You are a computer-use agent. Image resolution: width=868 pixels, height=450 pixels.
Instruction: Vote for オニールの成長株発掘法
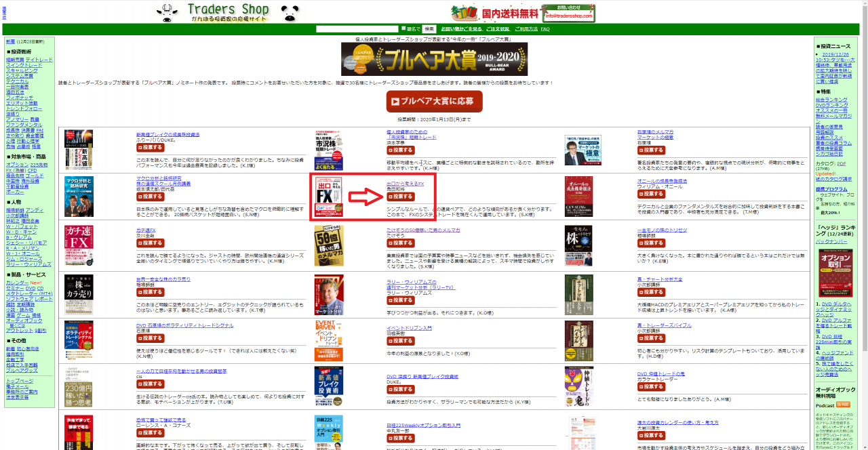(x=651, y=194)
